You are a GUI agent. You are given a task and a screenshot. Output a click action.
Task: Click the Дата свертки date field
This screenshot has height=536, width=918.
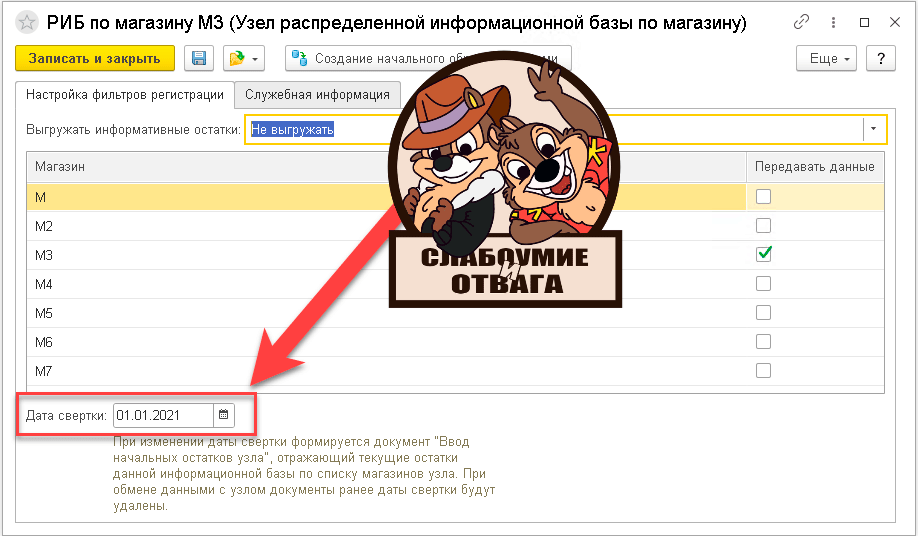click(163, 415)
